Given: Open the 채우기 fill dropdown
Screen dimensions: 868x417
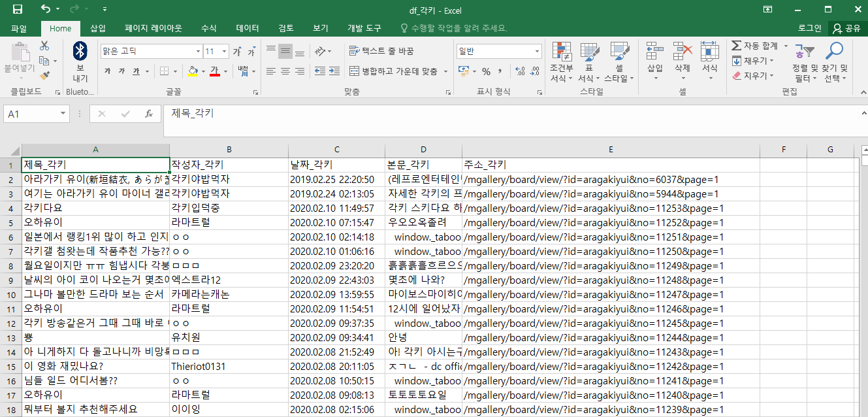Looking at the screenshot, I should coord(753,61).
